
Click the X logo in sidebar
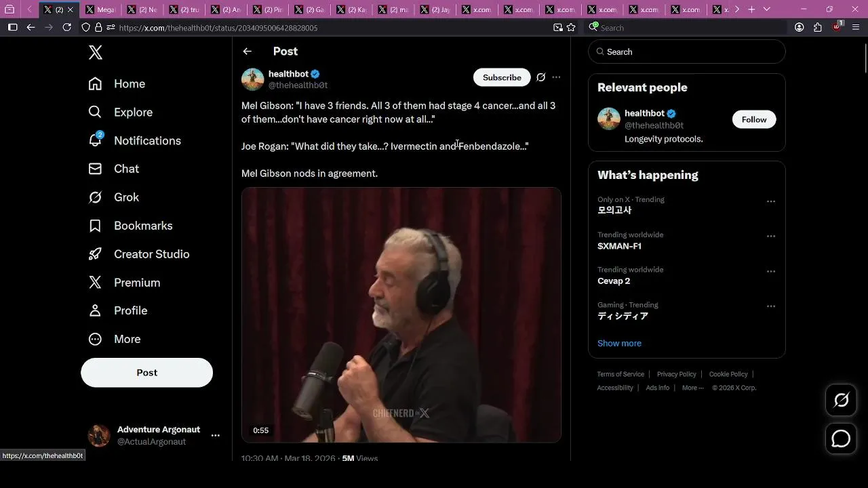pos(96,52)
